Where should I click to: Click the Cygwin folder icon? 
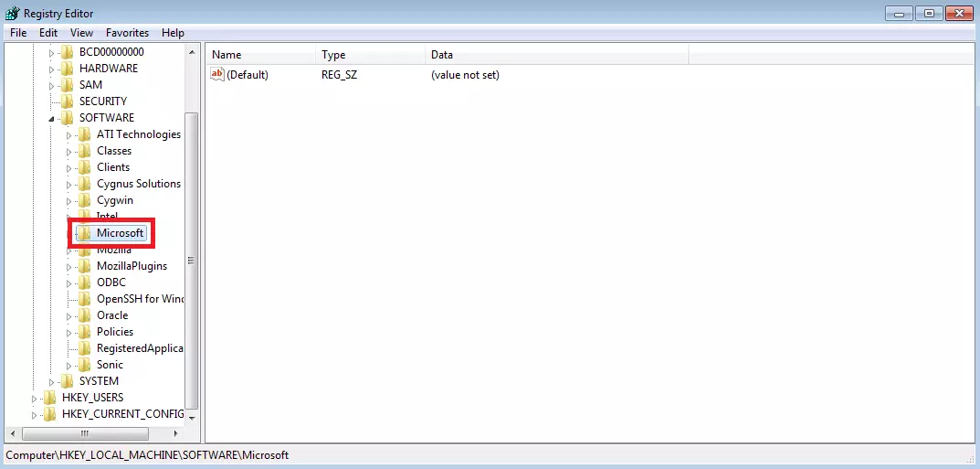[85, 200]
